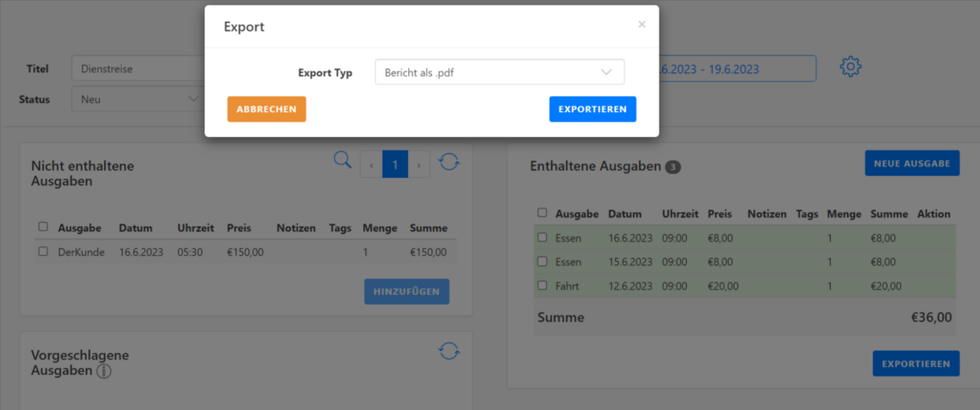
Task: Refresh the Vorgeschlagene Ausgaben panel
Action: click(449, 351)
